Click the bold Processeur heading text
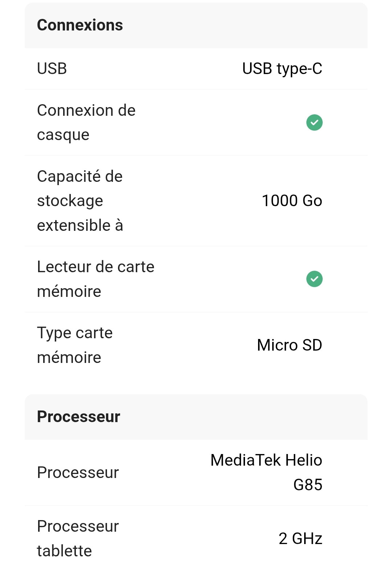Screen dimensions: 392x568 tap(78, 417)
